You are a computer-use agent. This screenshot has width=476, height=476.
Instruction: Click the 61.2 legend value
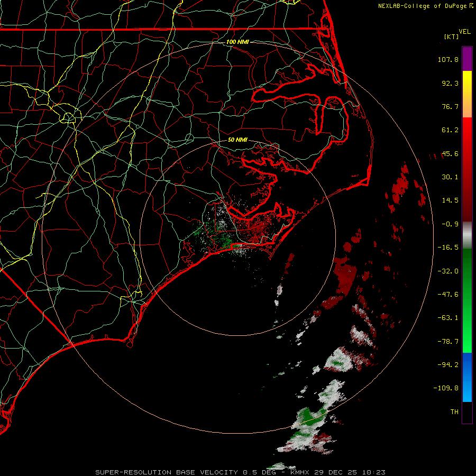[x=450, y=130]
